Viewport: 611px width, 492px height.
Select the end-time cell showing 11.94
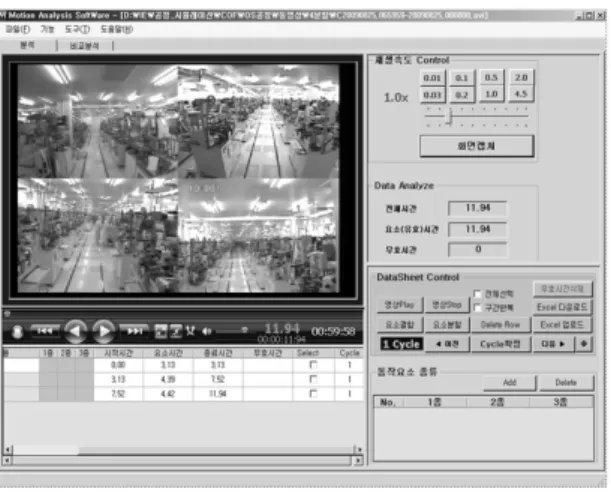coord(218,393)
